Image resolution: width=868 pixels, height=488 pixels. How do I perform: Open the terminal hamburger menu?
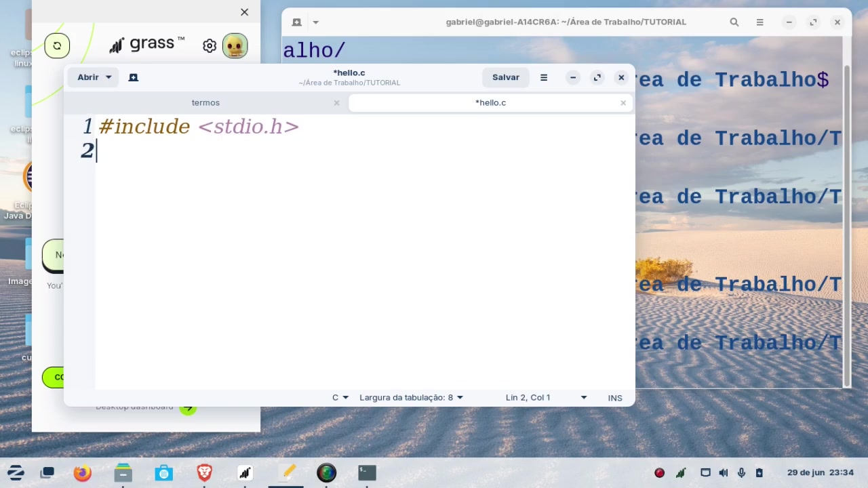(759, 22)
